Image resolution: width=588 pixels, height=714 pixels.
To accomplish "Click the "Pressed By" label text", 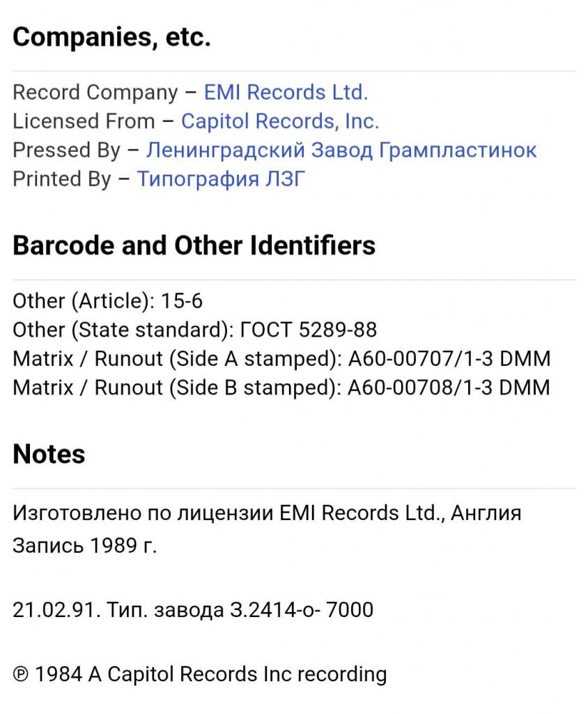I will (x=66, y=150).
